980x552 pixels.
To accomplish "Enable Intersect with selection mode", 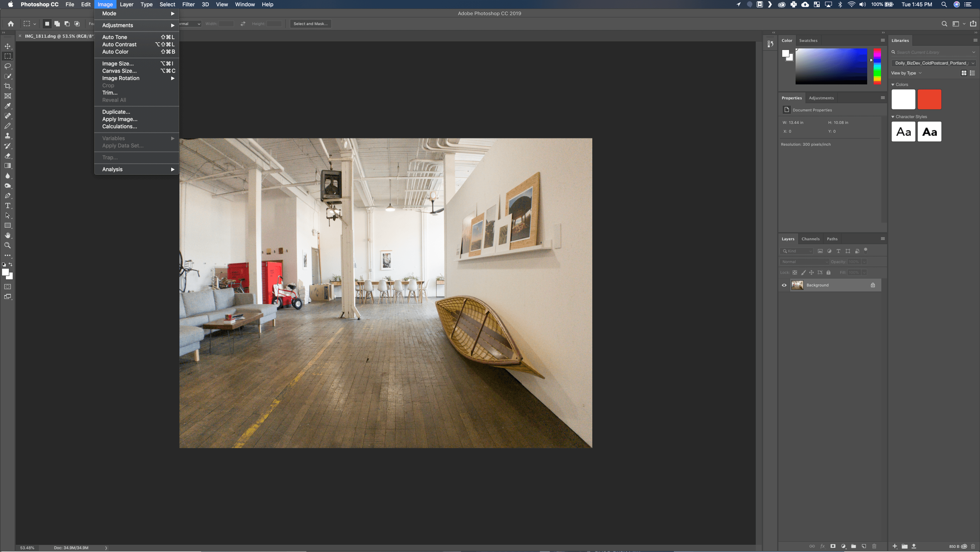I will click(x=77, y=23).
